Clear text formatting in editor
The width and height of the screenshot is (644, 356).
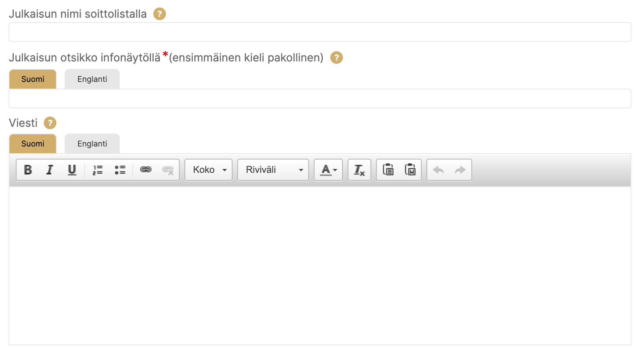pyautogui.click(x=359, y=170)
